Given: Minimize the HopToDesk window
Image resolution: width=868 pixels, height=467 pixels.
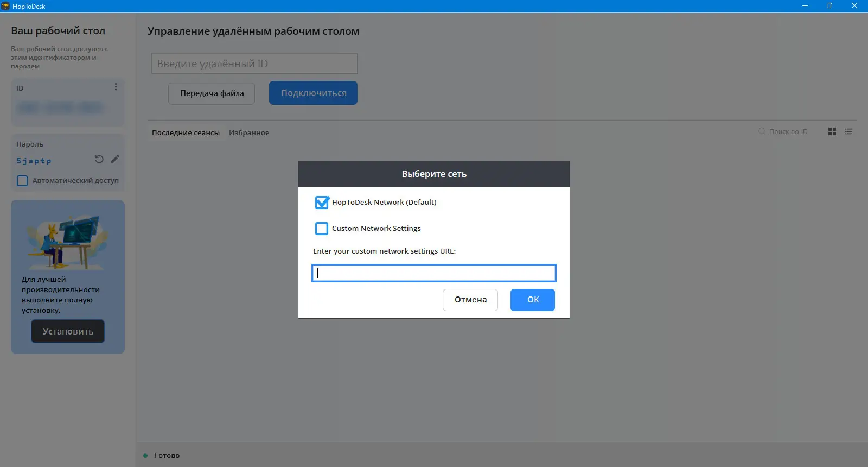Looking at the screenshot, I should click(x=805, y=6).
